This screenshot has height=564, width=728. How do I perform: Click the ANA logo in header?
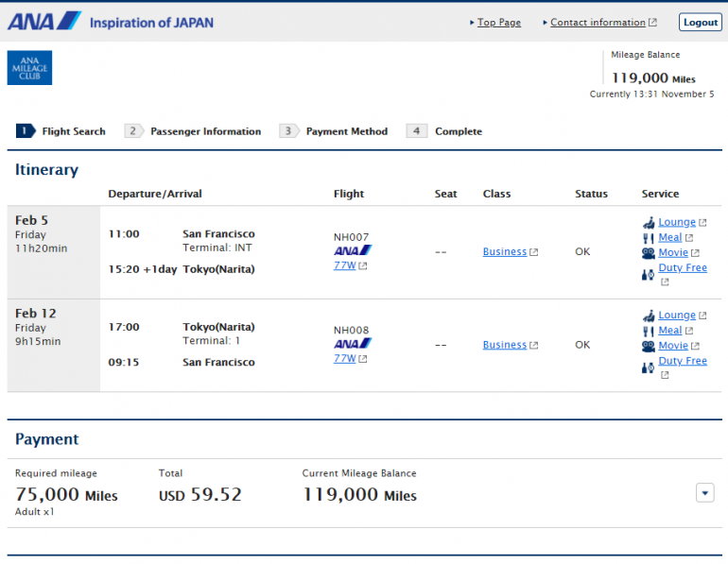pos(44,21)
